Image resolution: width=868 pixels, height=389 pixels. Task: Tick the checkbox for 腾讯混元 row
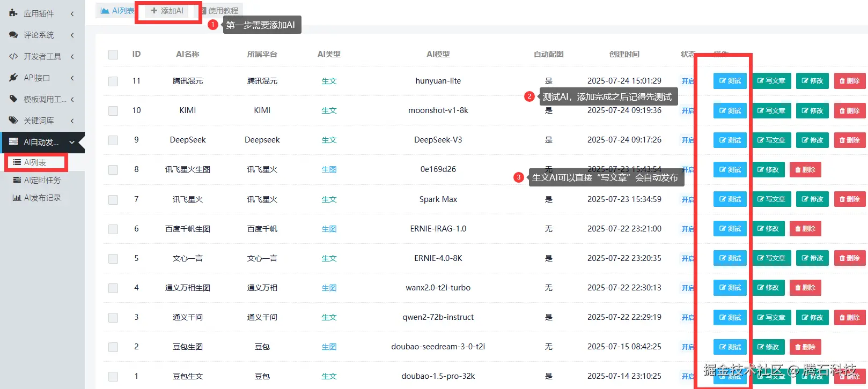pos(113,81)
